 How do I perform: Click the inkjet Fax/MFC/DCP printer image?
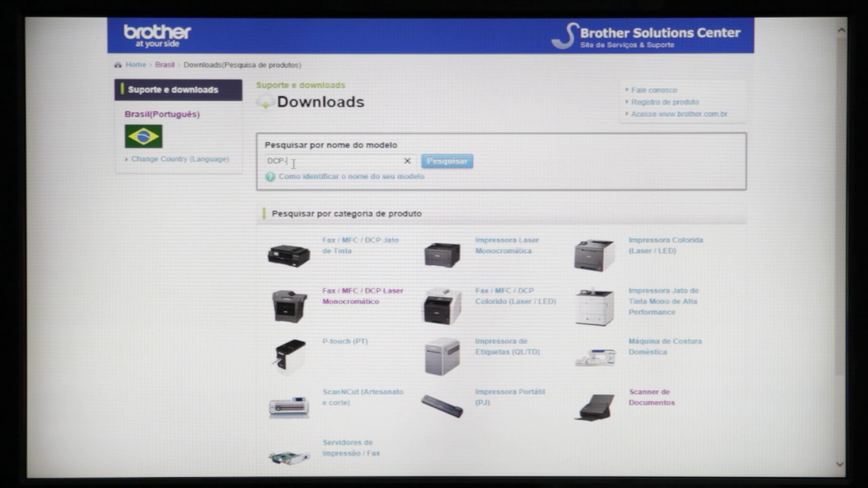tap(289, 255)
